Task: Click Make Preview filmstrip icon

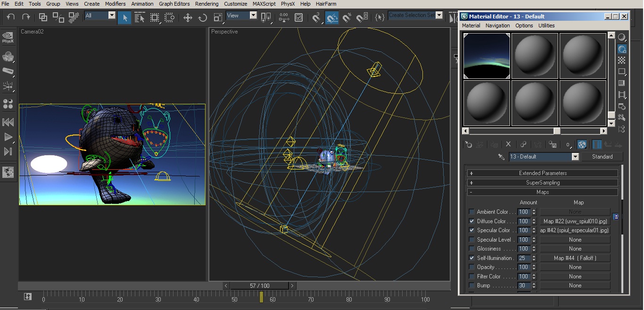Action: [x=622, y=94]
